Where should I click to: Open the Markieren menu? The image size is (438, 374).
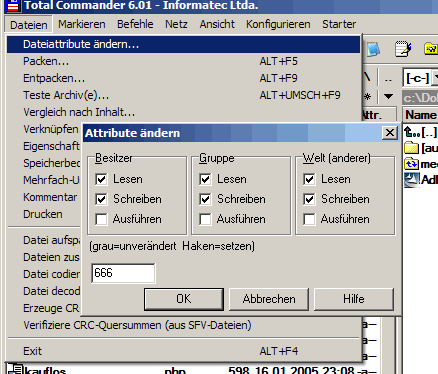(82, 24)
